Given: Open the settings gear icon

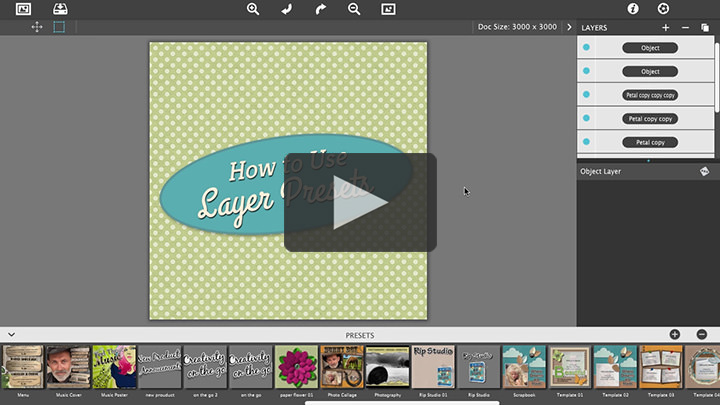Looking at the screenshot, I should coord(663,9).
